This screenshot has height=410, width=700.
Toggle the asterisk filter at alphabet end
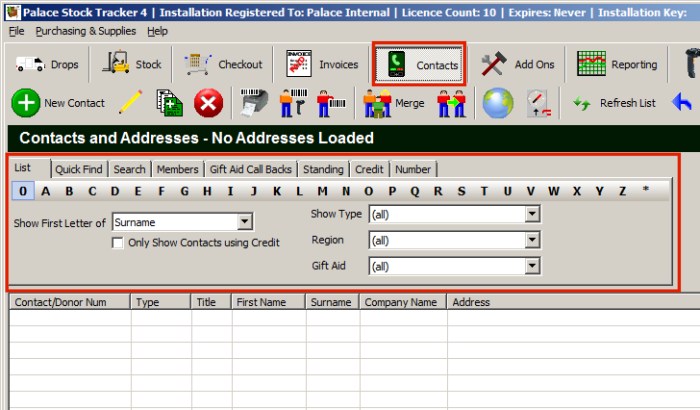(x=645, y=191)
